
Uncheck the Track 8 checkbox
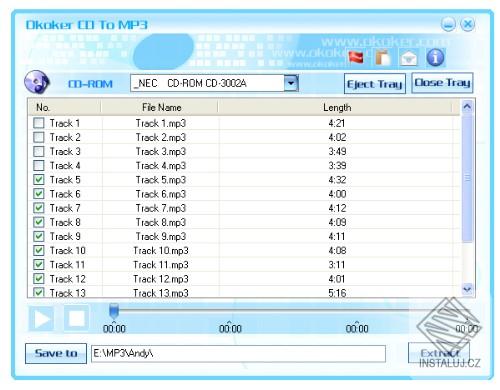(39, 222)
